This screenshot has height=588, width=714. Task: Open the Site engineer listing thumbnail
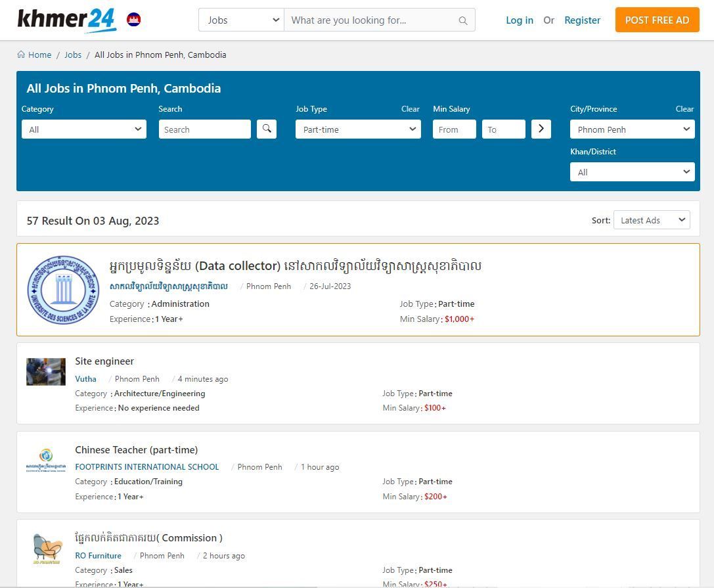point(46,372)
